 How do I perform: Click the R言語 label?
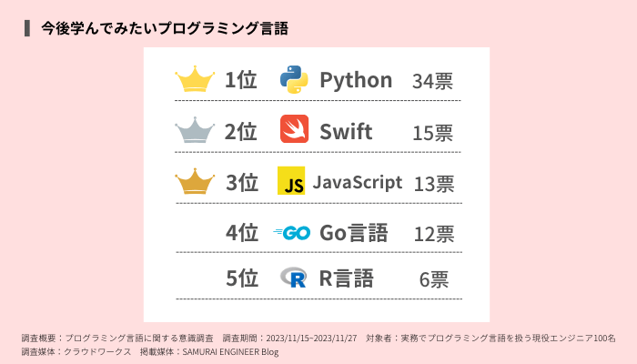coord(346,278)
